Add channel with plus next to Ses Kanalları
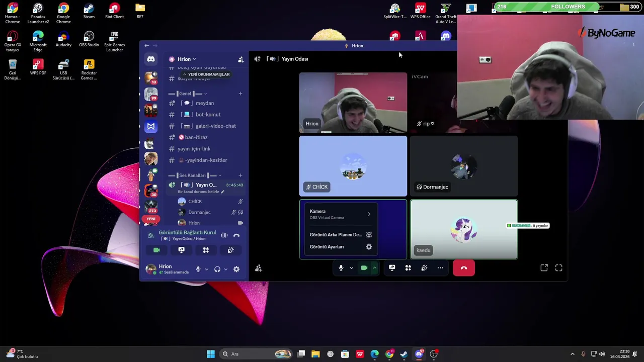This screenshot has width=644, height=362. click(x=240, y=175)
